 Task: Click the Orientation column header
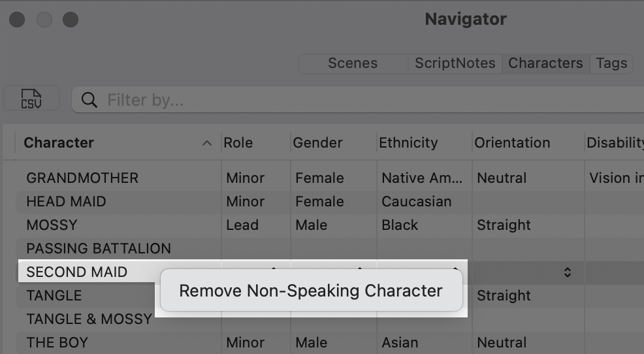tap(512, 143)
